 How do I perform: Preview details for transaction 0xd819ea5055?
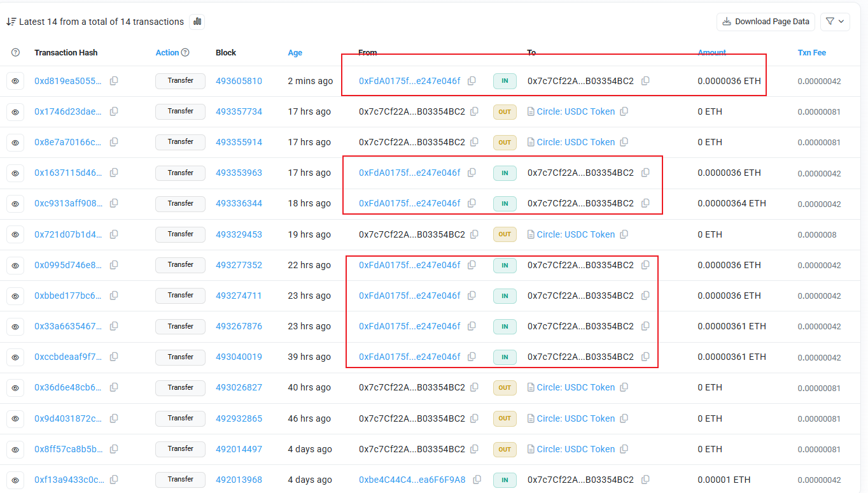pos(16,81)
